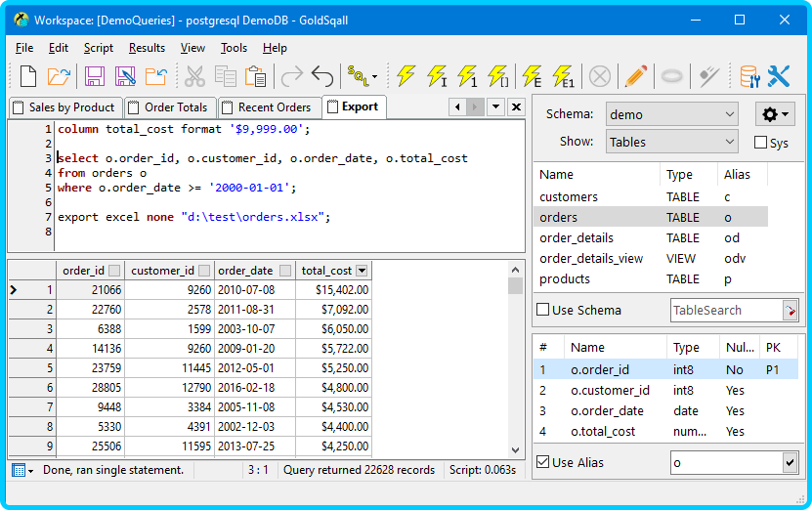Select the pencil edit icon in toolbar

click(636, 76)
